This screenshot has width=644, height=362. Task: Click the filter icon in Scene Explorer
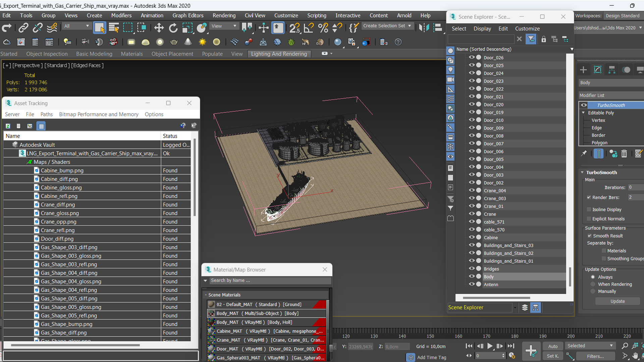pyautogui.click(x=531, y=39)
